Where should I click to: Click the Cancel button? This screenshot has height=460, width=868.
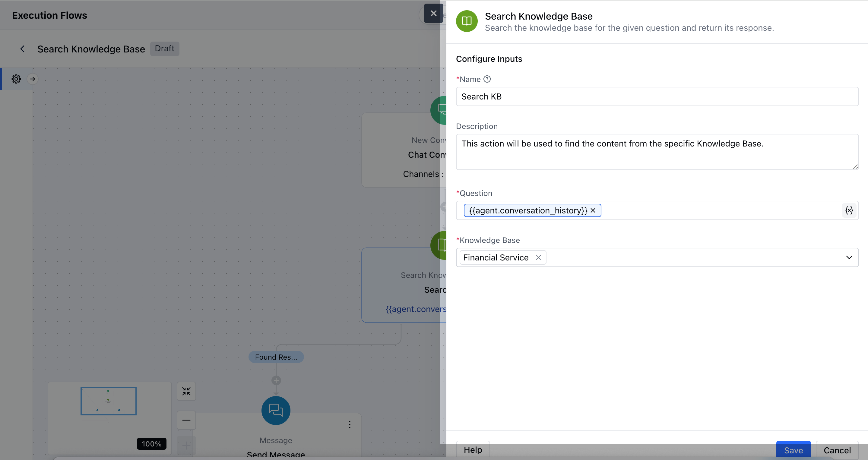[837, 450]
